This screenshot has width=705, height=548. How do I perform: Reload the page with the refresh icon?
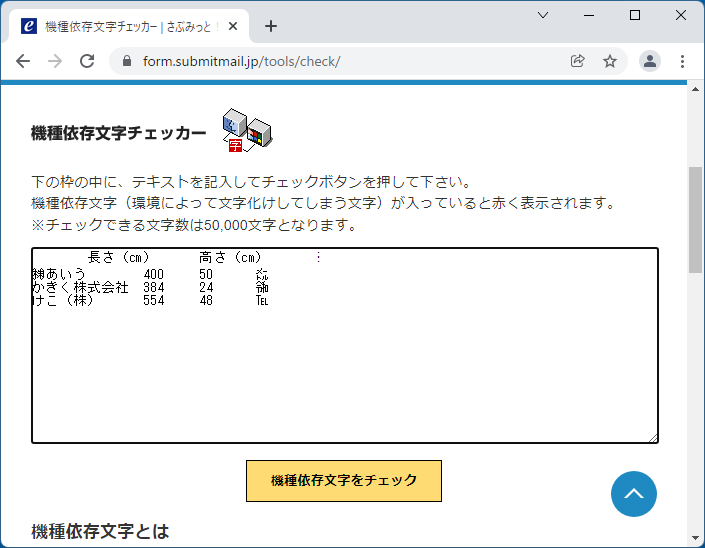(87, 61)
